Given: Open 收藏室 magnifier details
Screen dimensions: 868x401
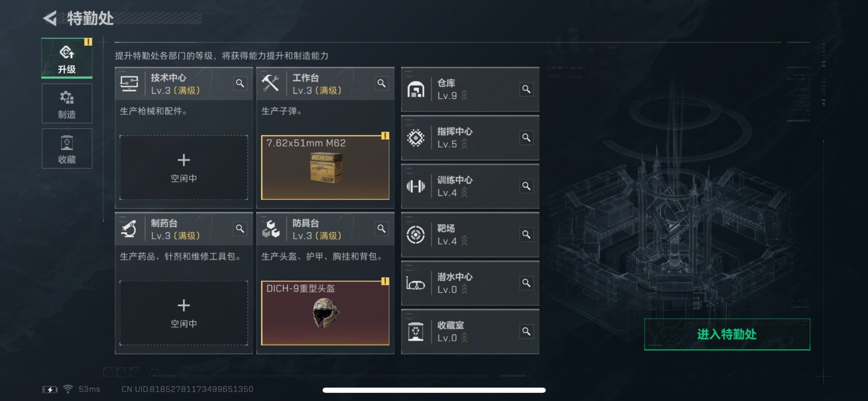Looking at the screenshot, I should pyautogui.click(x=526, y=331).
